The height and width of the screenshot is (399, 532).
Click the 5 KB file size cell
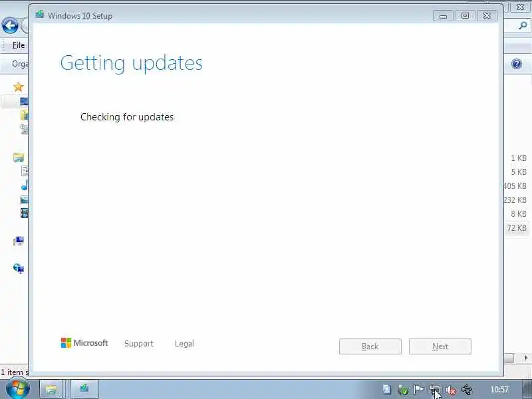click(519, 172)
